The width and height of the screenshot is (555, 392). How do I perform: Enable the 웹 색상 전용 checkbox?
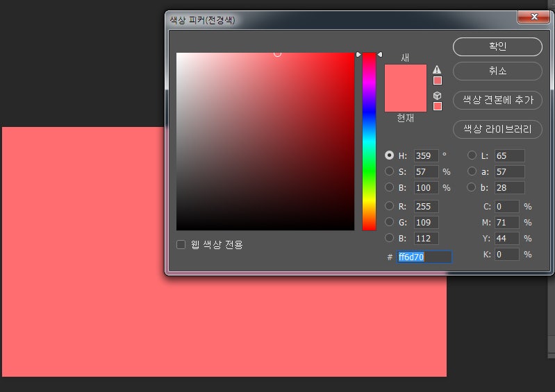181,245
